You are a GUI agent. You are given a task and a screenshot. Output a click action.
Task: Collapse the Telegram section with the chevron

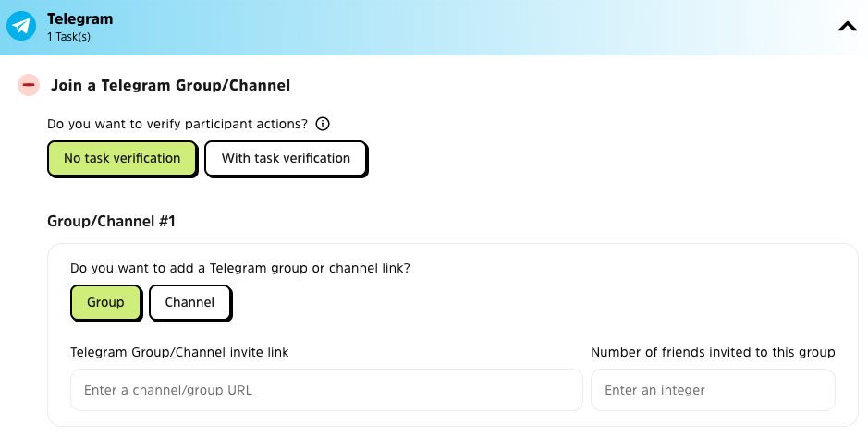tap(847, 27)
